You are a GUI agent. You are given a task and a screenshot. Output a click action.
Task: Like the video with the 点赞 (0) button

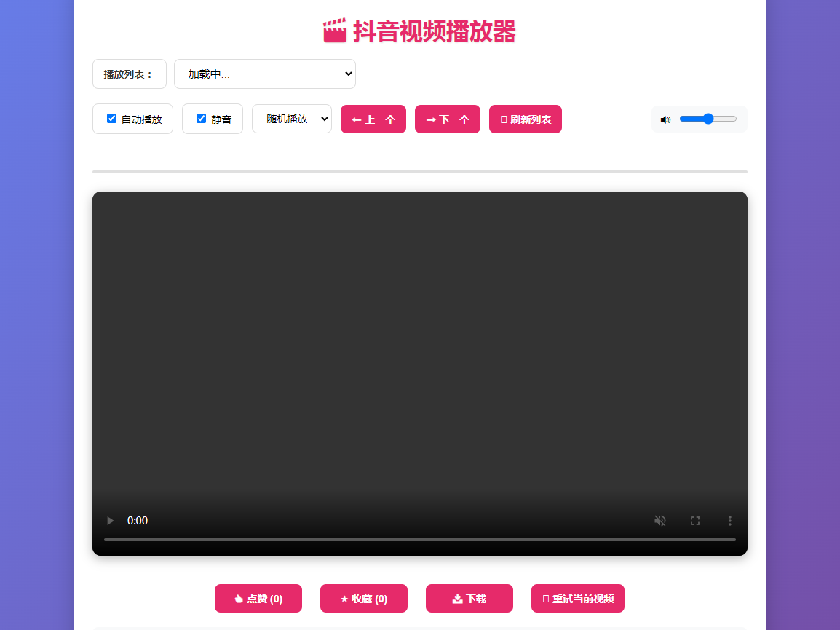[258, 598]
